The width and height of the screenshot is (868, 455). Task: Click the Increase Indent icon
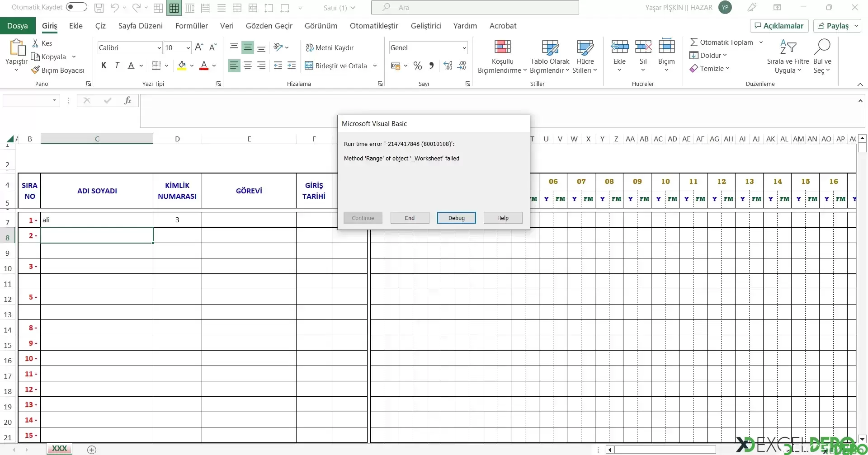[292, 66]
